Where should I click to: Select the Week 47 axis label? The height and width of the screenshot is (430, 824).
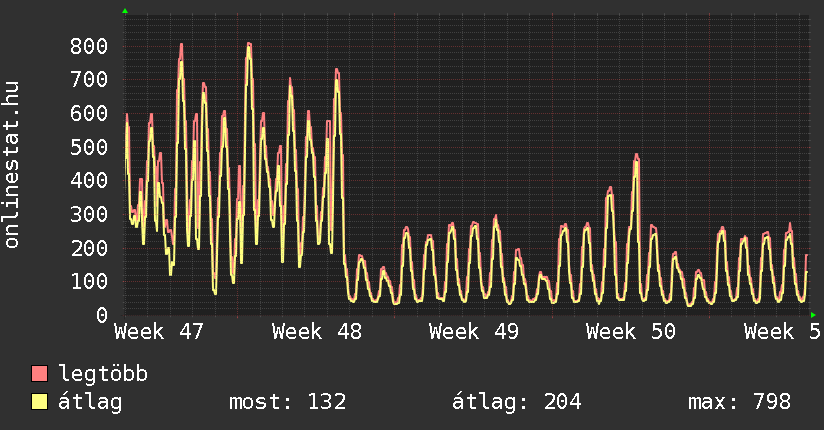pyautogui.click(x=160, y=331)
